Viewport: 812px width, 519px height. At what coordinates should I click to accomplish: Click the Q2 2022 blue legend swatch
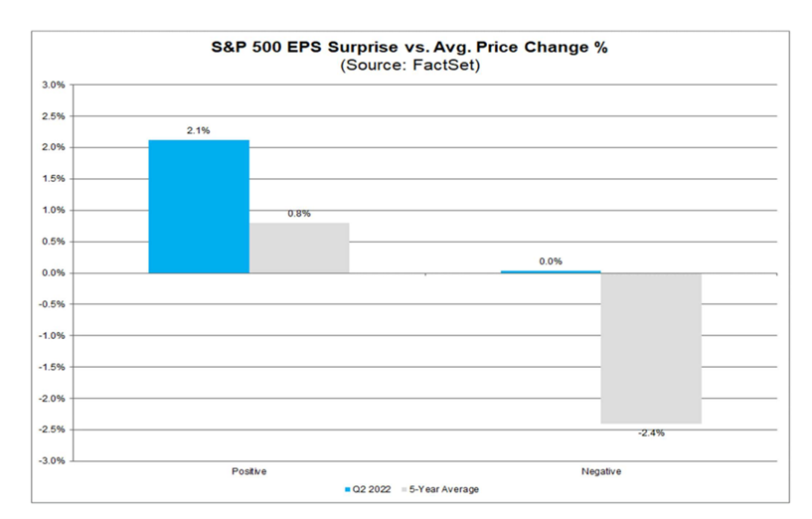pos(347,489)
